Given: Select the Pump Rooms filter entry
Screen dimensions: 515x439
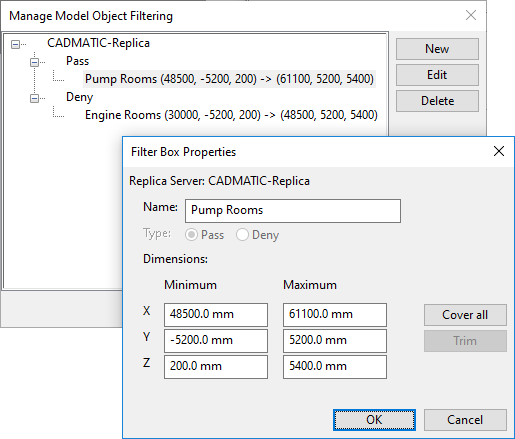Looking at the screenshot, I should (x=229, y=79).
